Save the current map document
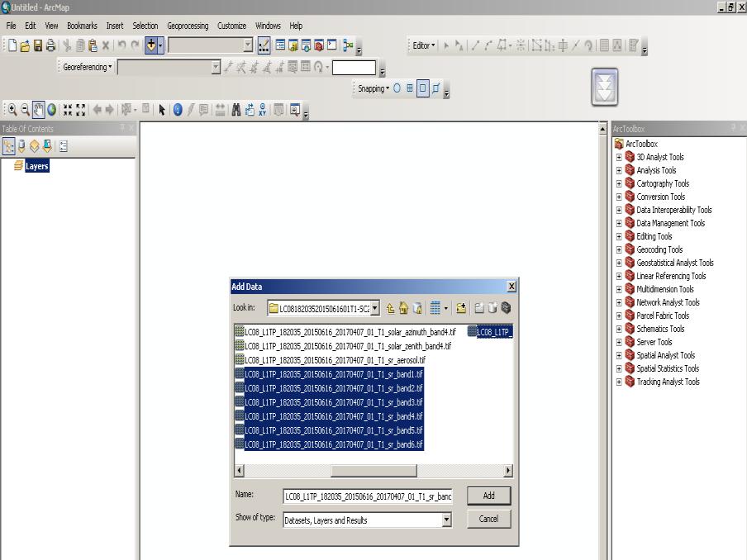This screenshot has width=747, height=560. [38, 45]
